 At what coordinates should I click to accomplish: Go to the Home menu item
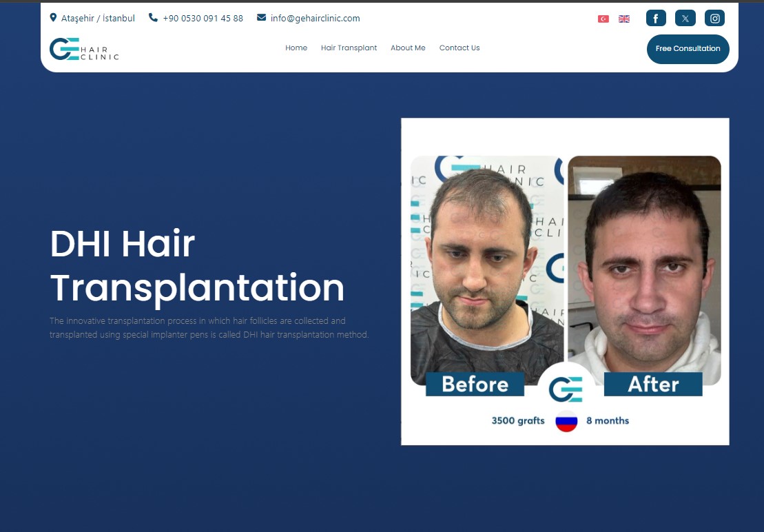tap(296, 48)
